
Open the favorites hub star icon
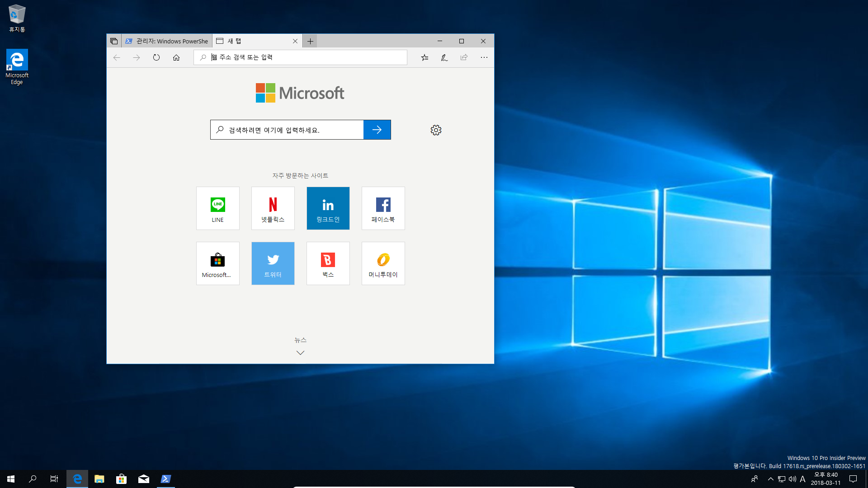point(425,57)
